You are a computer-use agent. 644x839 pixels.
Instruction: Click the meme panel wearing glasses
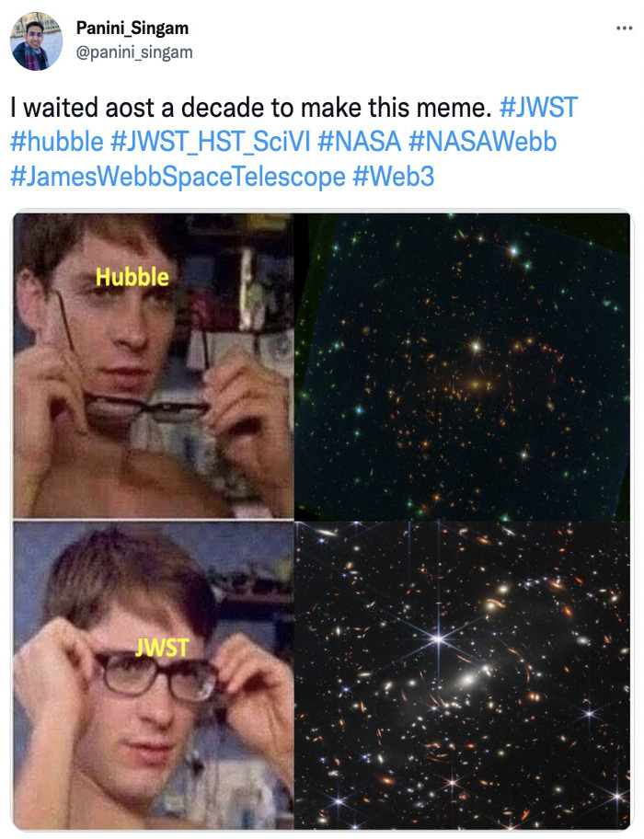coord(153,675)
